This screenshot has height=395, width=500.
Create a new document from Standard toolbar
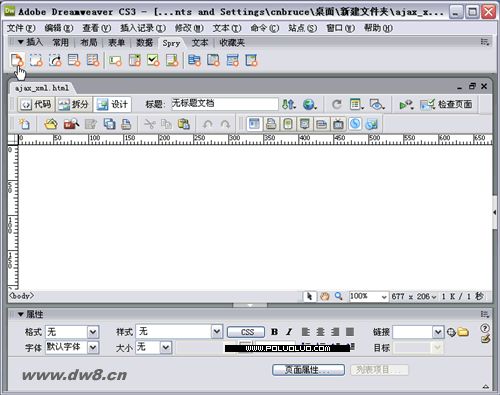[x=24, y=124]
